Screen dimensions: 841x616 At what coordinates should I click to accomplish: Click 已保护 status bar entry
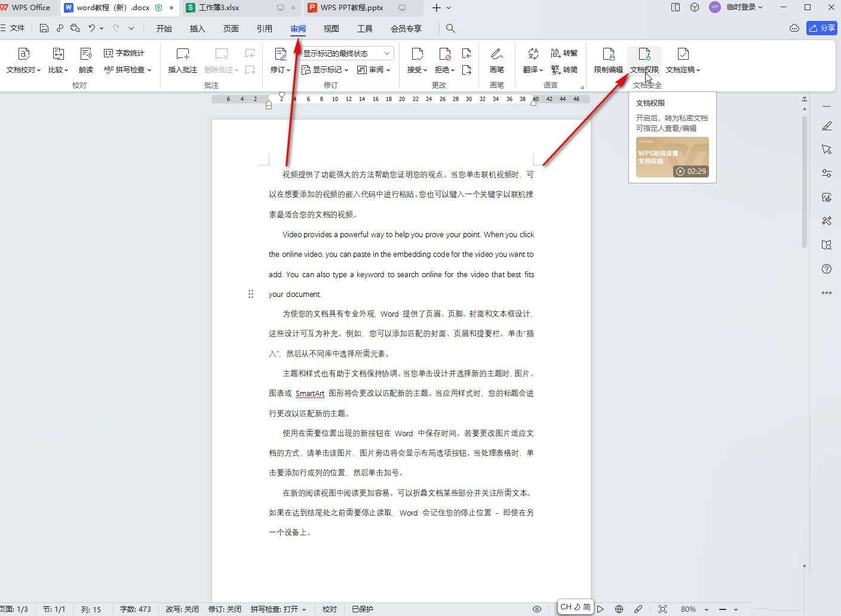363,609
